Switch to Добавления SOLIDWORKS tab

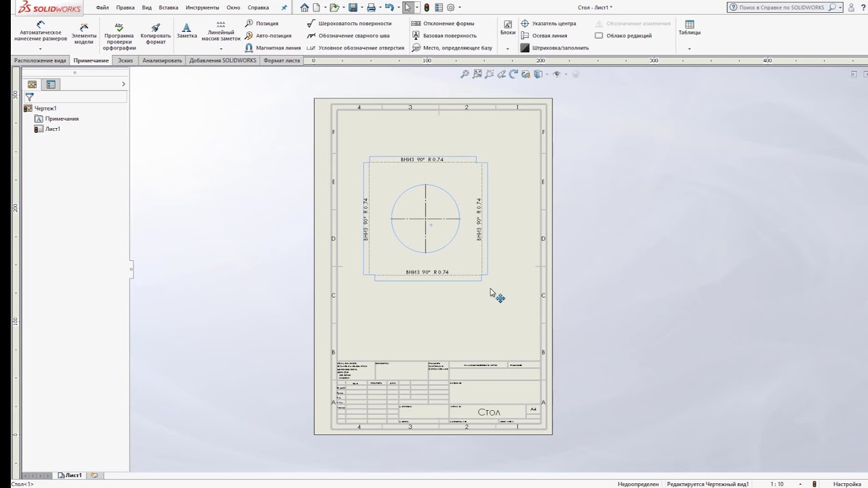click(x=222, y=60)
